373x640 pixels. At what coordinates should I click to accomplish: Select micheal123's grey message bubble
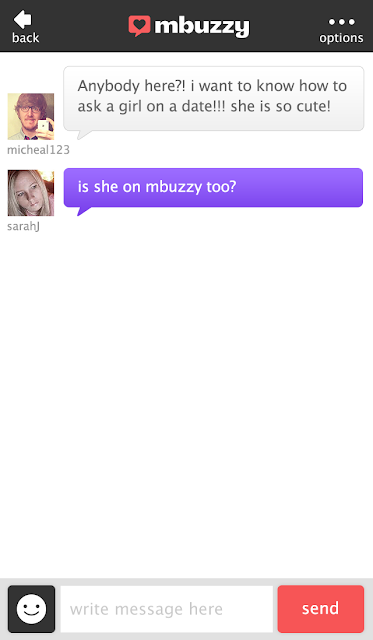(x=213, y=98)
